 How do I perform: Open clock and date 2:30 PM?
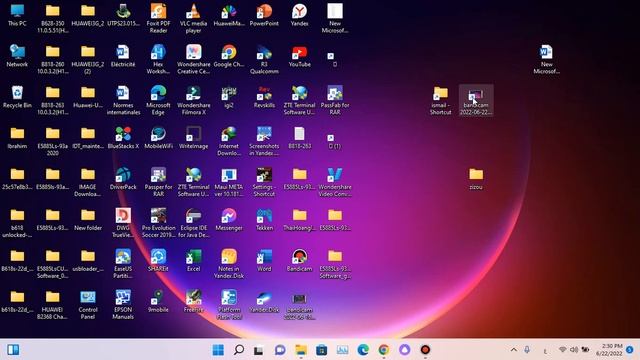[609, 350]
